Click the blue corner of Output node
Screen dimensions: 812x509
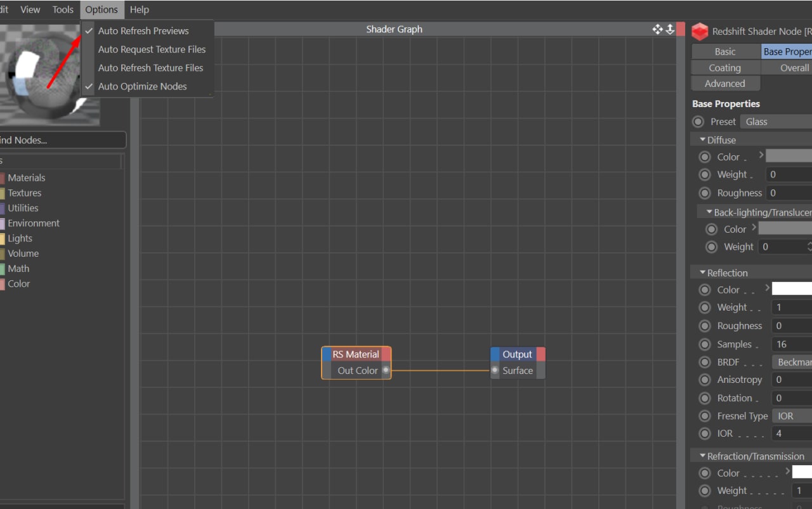[495, 354]
